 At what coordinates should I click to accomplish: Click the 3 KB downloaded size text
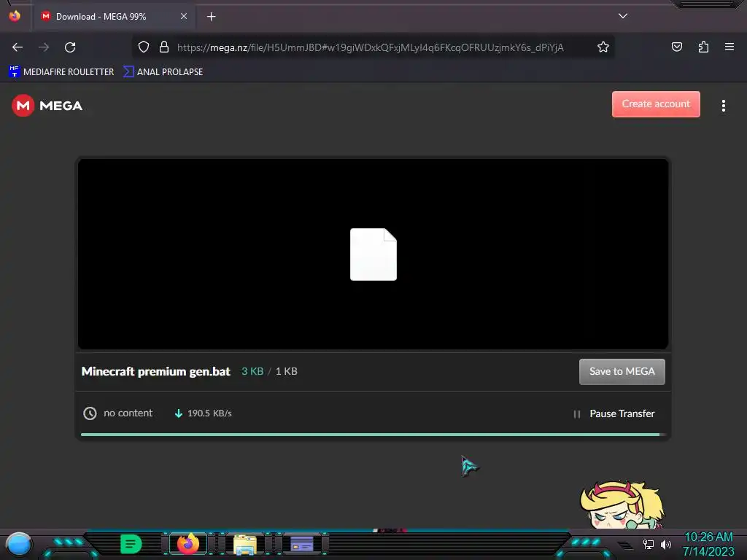coord(252,371)
